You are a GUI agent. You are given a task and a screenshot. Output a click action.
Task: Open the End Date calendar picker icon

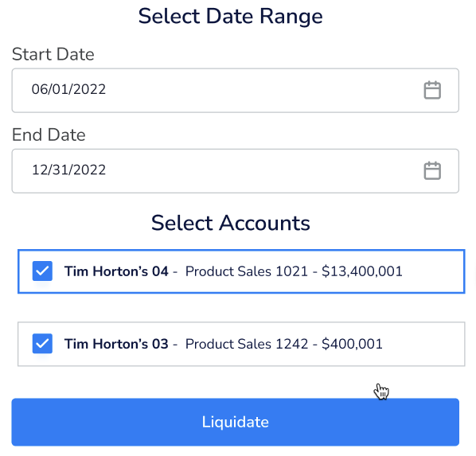(x=432, y=170)
